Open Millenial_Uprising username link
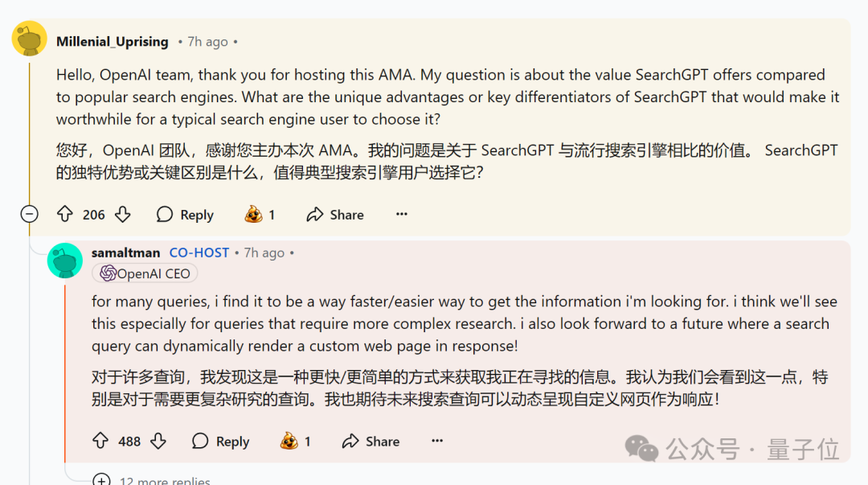The height and width of the screenshot is (485, 868). point(112,42)
